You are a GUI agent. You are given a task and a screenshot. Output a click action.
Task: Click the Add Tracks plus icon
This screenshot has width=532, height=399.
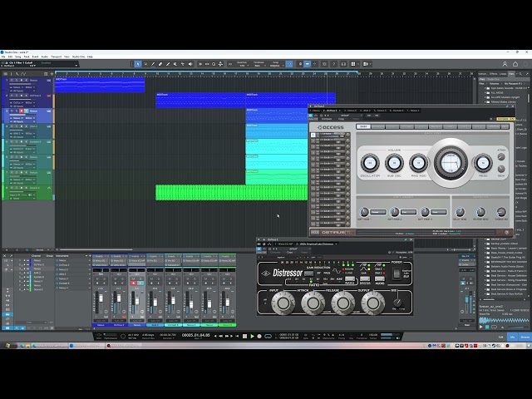(x=52, y=74)
